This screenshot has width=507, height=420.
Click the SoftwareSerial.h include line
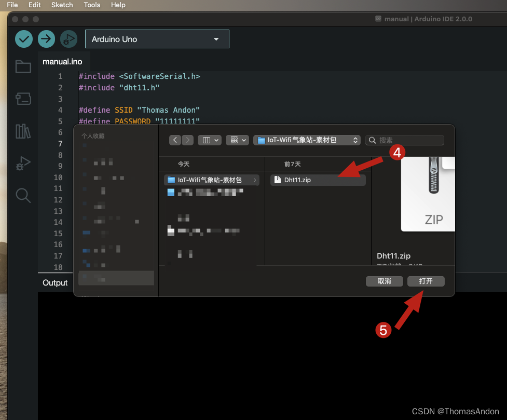tap(140, 76)
